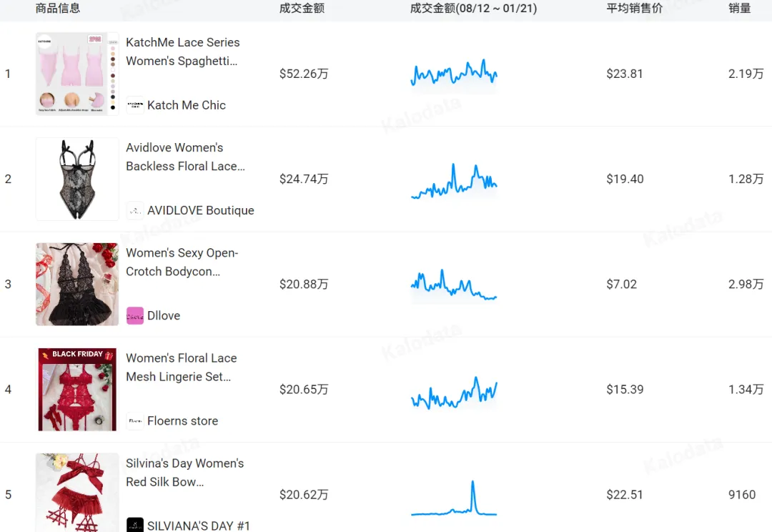772x532 pixels.
Task: Click the 商品信息 column header
Action: tap(59, 9)
